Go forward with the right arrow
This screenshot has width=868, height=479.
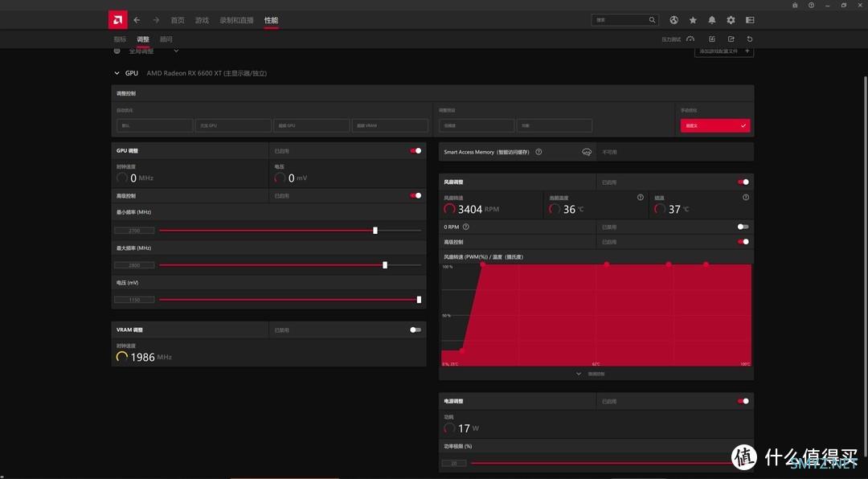coord(156,20)
